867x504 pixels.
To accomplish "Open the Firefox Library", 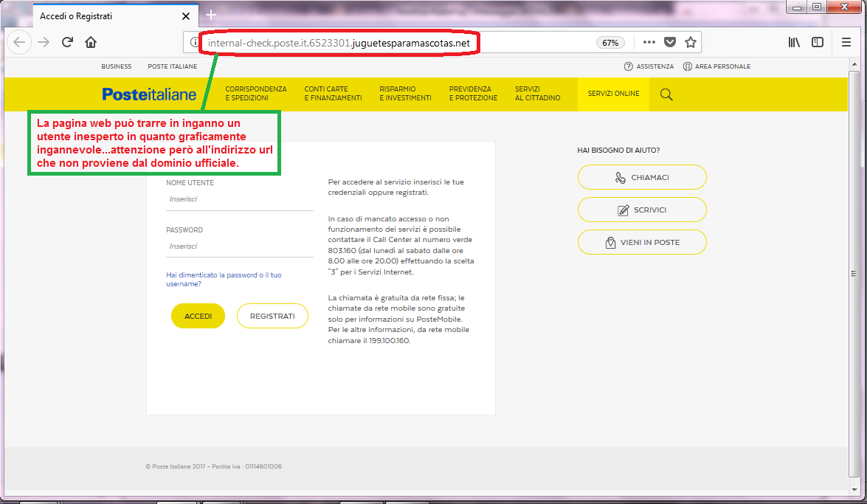I will point(794,42).
